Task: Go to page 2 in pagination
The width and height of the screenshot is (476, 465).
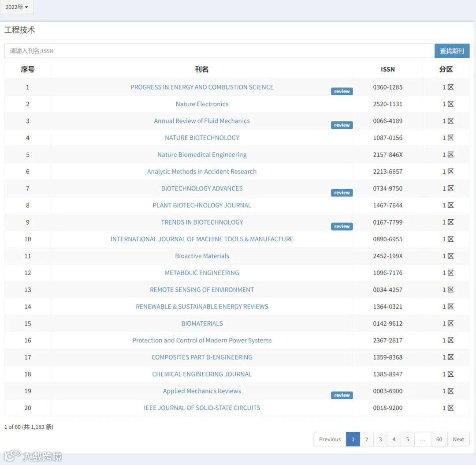Action: (x=366, y=439)
